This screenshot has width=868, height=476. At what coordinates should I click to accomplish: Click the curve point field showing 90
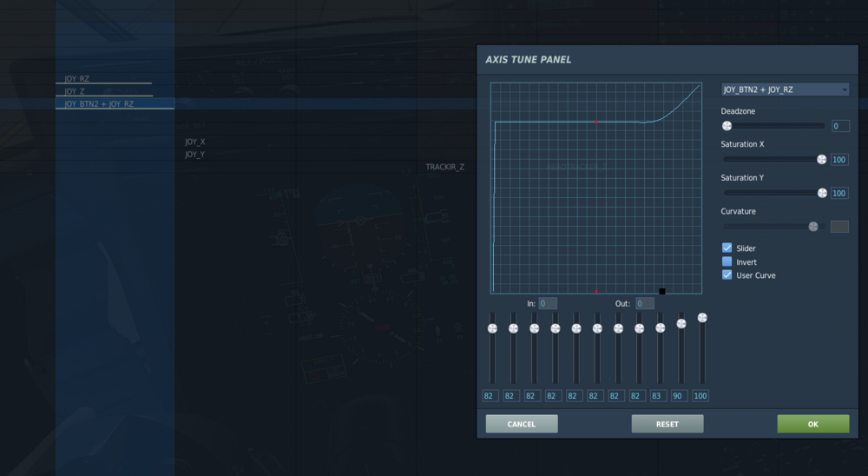[x=680, y=395]
